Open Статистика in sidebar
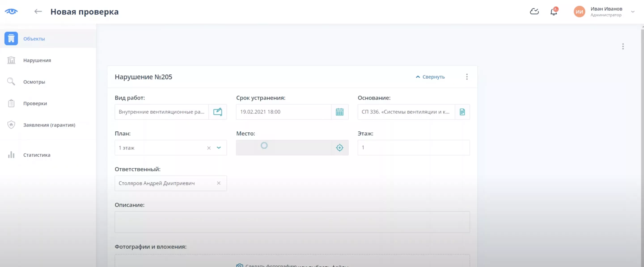Screen dimensions: 644x267 click(x=36, y=155)
